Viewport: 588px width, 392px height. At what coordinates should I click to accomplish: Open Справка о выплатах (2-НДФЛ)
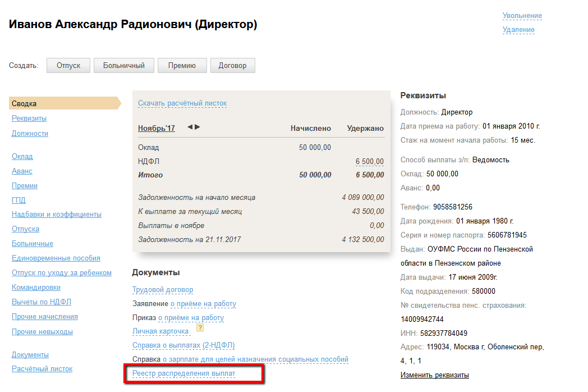pos(183,345)
